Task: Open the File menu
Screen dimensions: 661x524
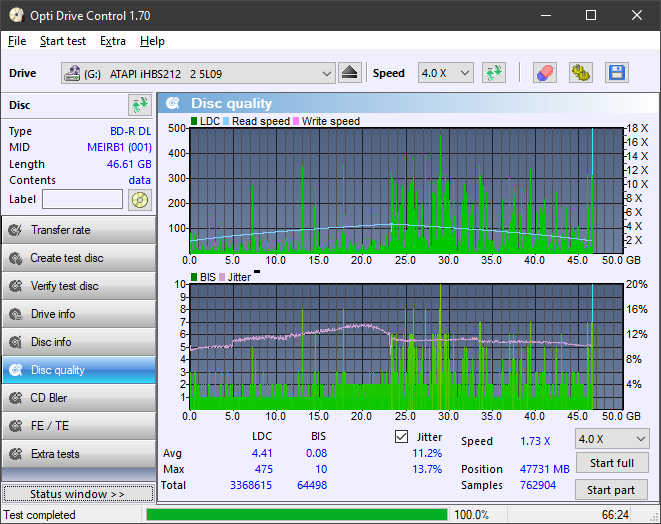Action: (x=17, y=41)
